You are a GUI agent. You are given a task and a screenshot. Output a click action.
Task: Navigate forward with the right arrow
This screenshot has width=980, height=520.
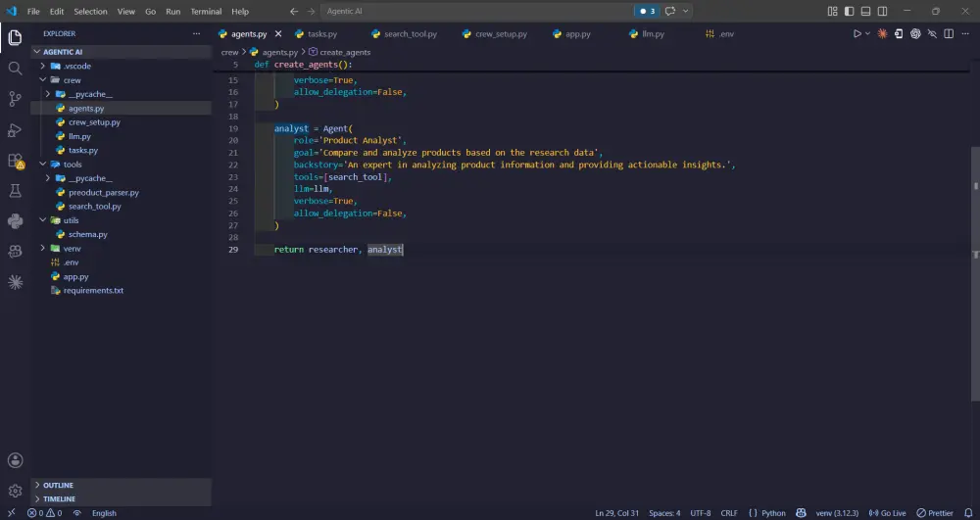312,11
